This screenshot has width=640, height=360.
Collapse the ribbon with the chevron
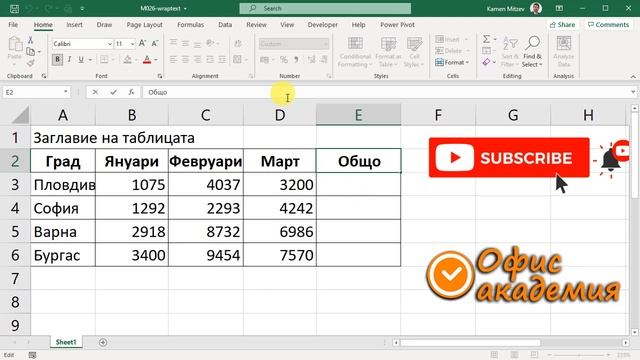(x=633, y=77)
